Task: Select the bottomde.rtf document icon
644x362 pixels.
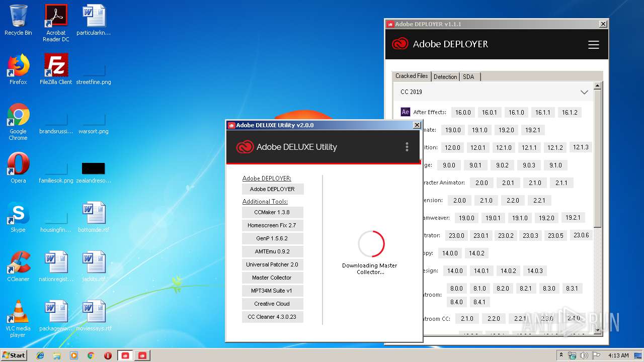Action: pos(94,217)
